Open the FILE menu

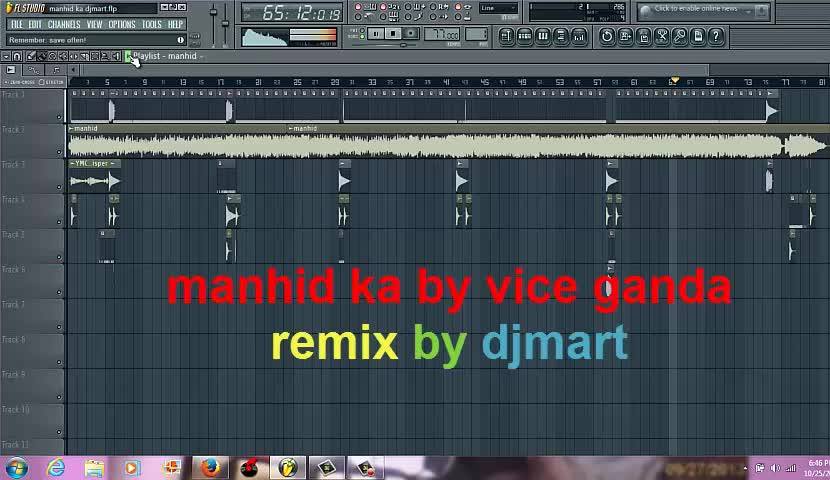(x=17, y=24)
